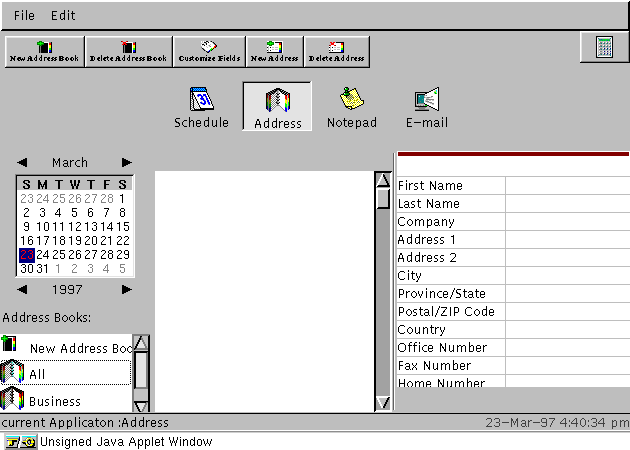
Task: Open the Notepad application
Action: pyautogui.click(x=351, y=107)
